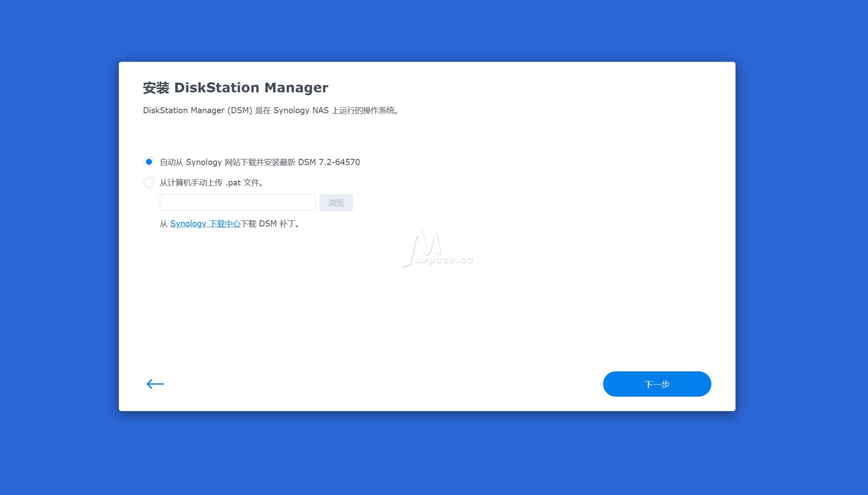Open the Synology 下载中心 link
This screenshot has height=495, width=868.
point(205,224)
